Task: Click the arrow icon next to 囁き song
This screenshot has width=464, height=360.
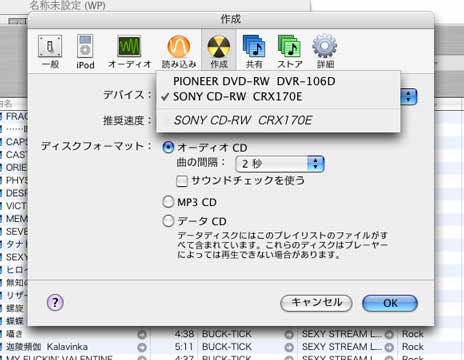Action: [142, 334]
